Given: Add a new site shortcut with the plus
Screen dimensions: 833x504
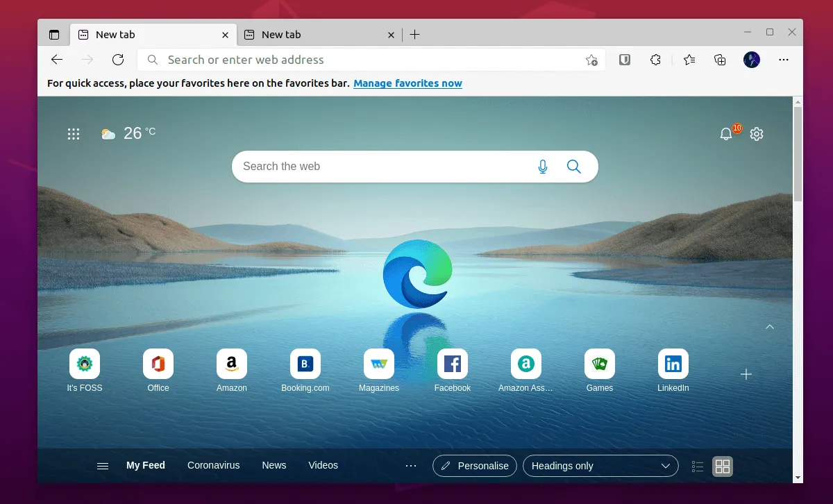Looking at the screenshot, I should tap(746, 374).
